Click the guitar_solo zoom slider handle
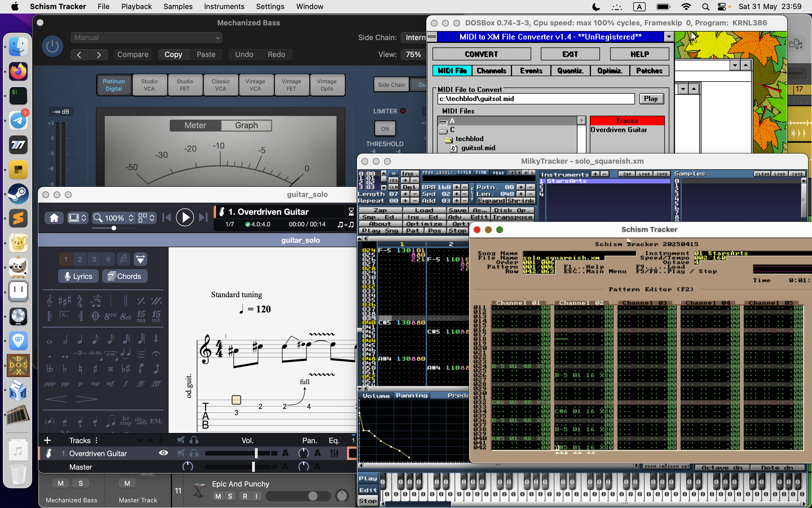 [114, 228]
